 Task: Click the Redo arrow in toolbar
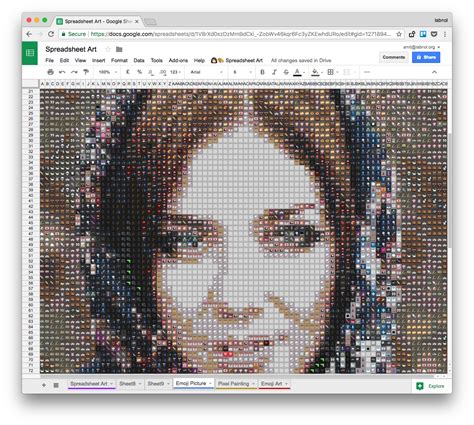[74, 72]
